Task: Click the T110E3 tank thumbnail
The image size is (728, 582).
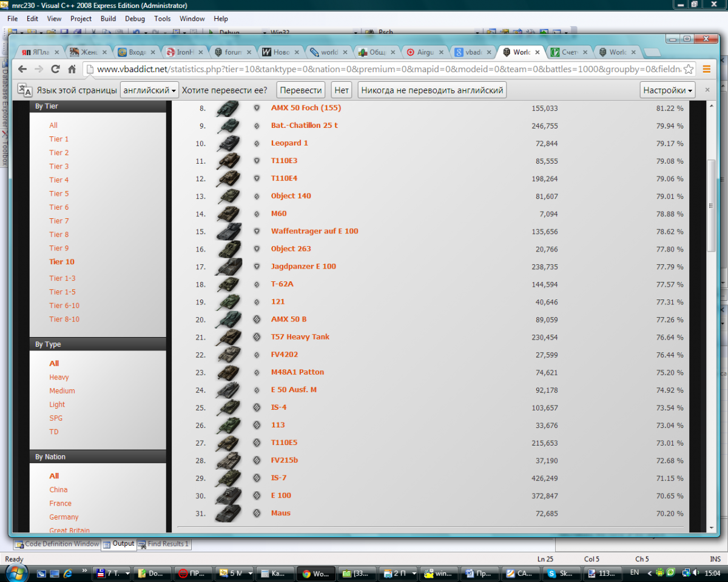Action: click(x=228, y=161)
